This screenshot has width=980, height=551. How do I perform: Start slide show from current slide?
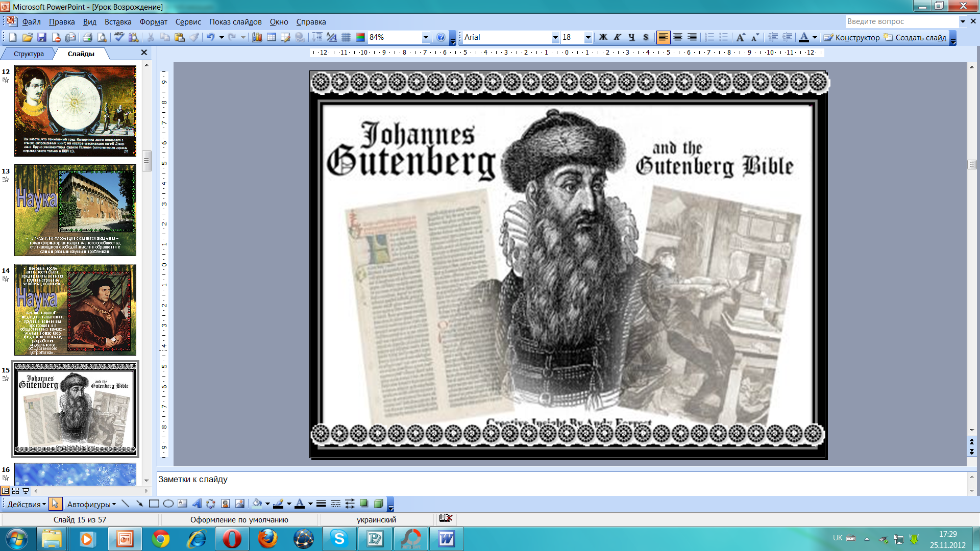(x=26, y=491)
